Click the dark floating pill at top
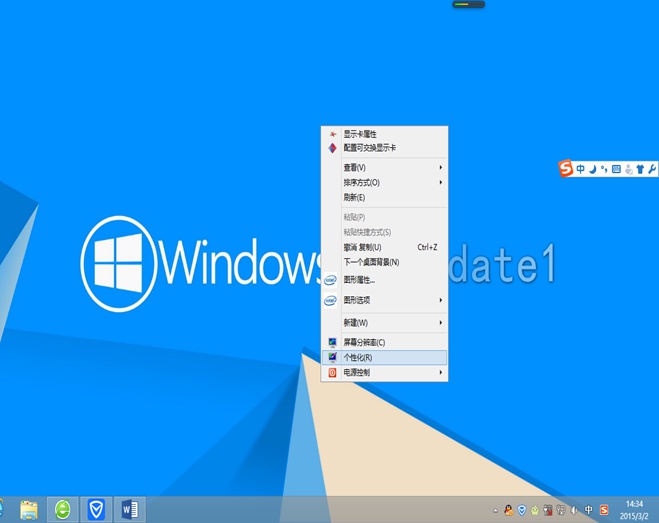Viewport: 659px width, 523px height. tap(469, 4)
